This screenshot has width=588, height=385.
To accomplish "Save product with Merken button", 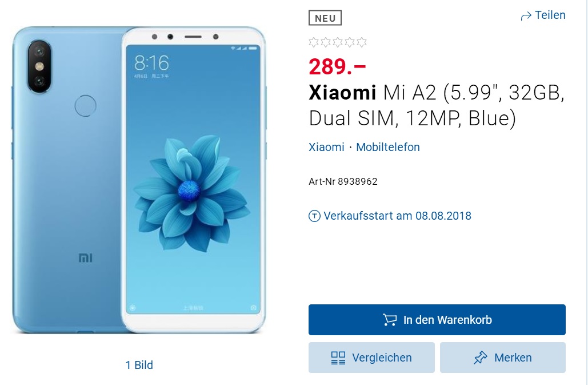I will [502, 358].
